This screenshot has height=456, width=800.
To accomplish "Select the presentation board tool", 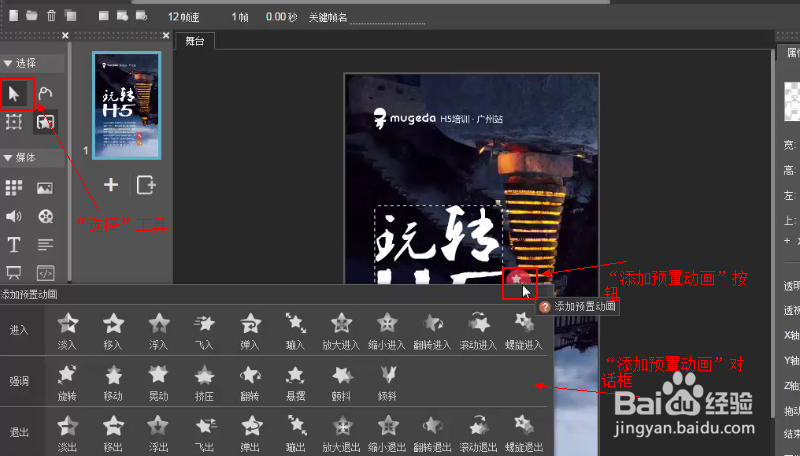I will pos(14,273).
